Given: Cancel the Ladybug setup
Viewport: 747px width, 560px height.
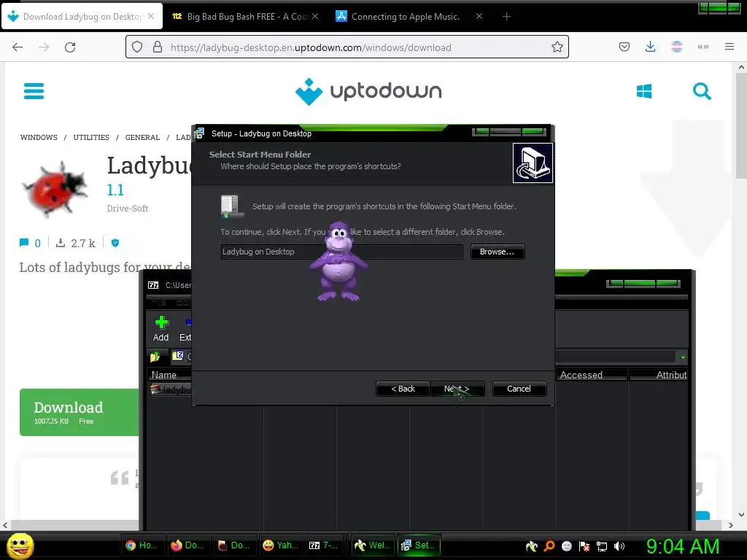Looking at the screenshot, I should pos(519,389).
